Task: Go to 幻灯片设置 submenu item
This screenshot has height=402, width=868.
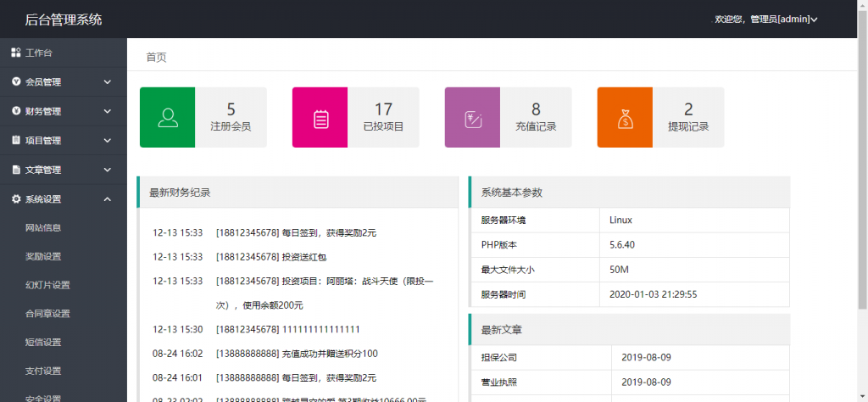Action: tap(47, 285)
